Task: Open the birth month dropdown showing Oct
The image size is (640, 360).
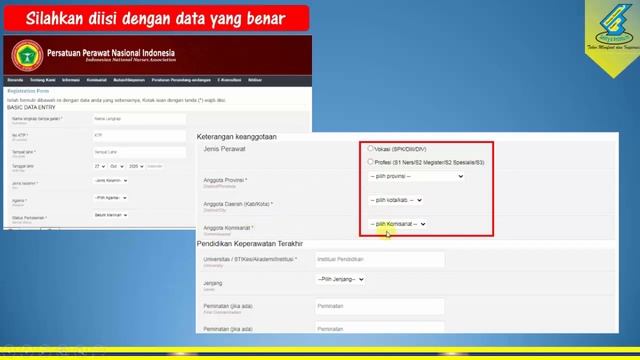Action: click(117, 167)
